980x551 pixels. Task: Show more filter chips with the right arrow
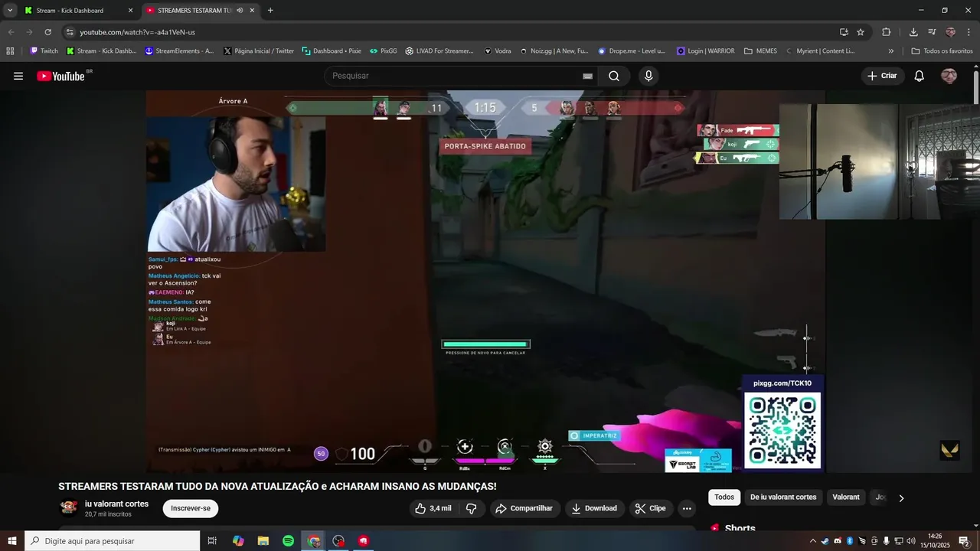[901, 498]
